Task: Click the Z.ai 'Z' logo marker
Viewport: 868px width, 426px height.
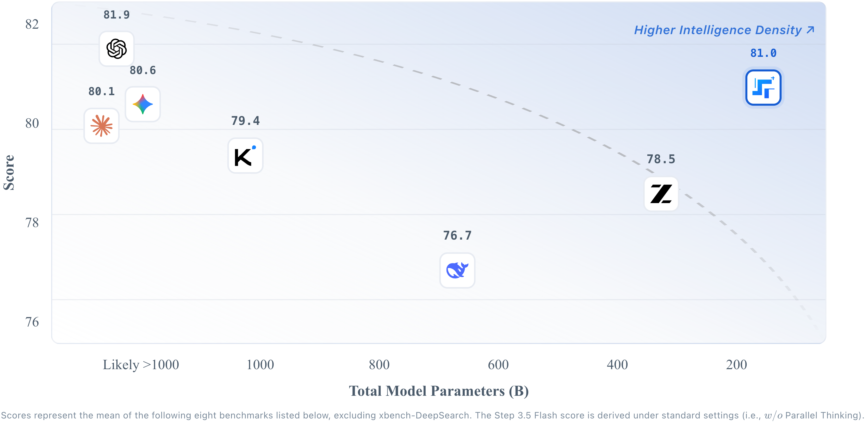Action: pyautogui.click(x=661, y=194)
